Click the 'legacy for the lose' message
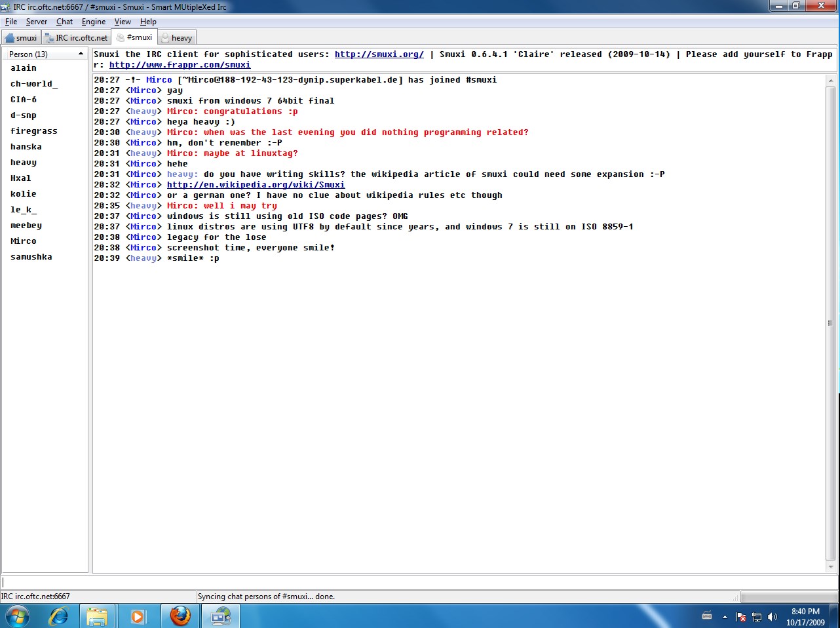The image size is (840, 628). [217, 237]
